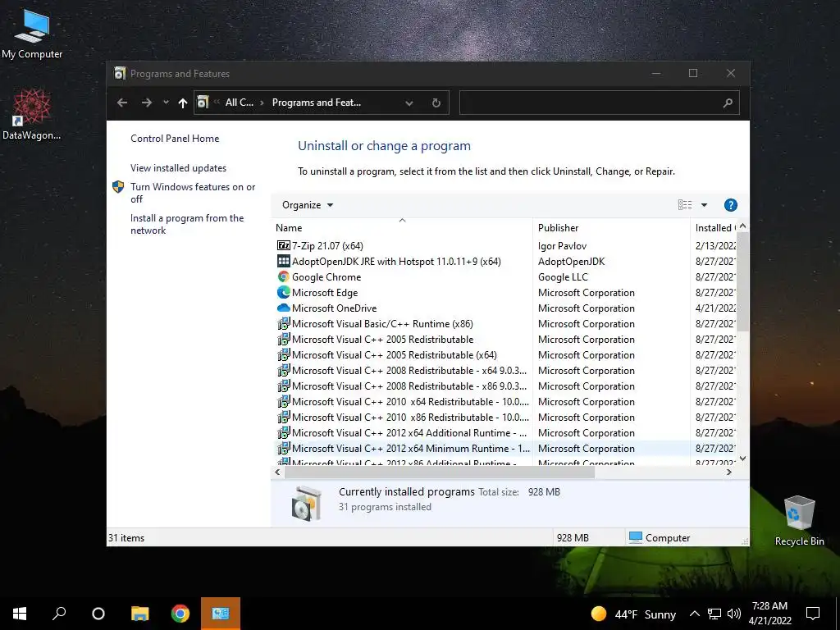Click AdoptOpenJDK publisher cell
The image size is (840, 630).
click(x=571, y=262)
